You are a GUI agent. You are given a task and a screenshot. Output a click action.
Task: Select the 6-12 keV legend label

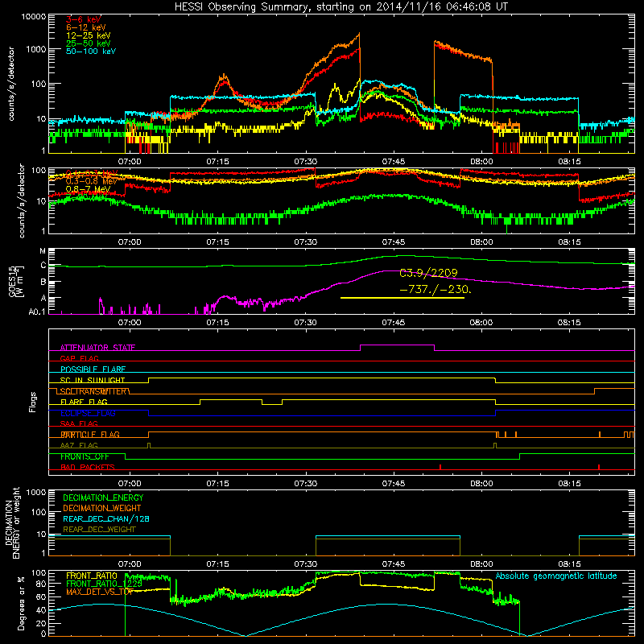86,27
